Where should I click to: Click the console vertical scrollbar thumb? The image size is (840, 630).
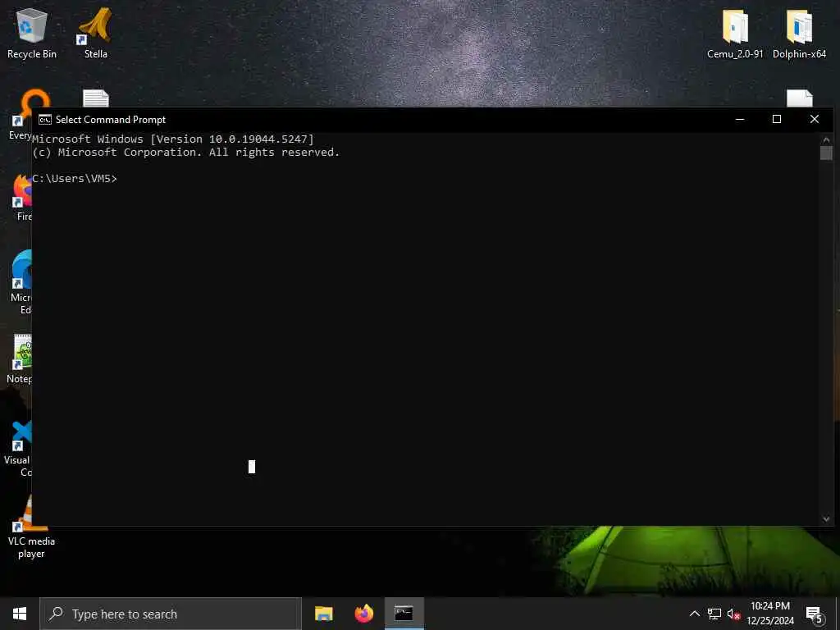click(826, 153)
